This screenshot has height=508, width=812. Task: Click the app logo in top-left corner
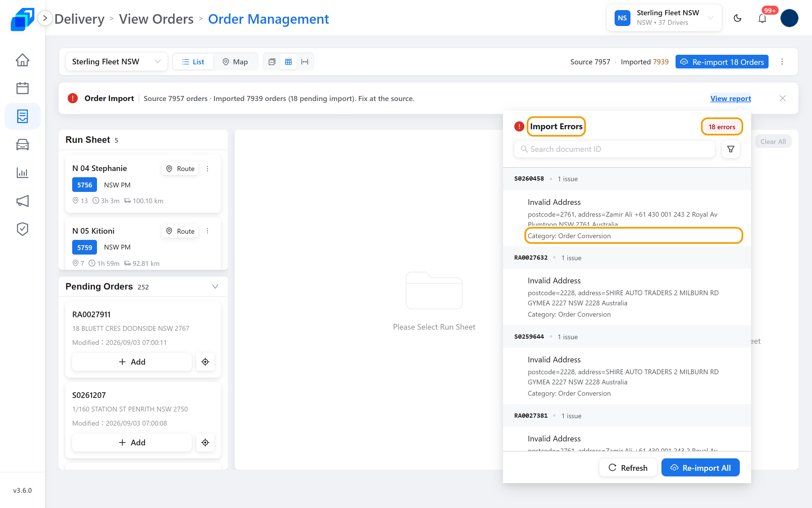(x=22, y=19)
